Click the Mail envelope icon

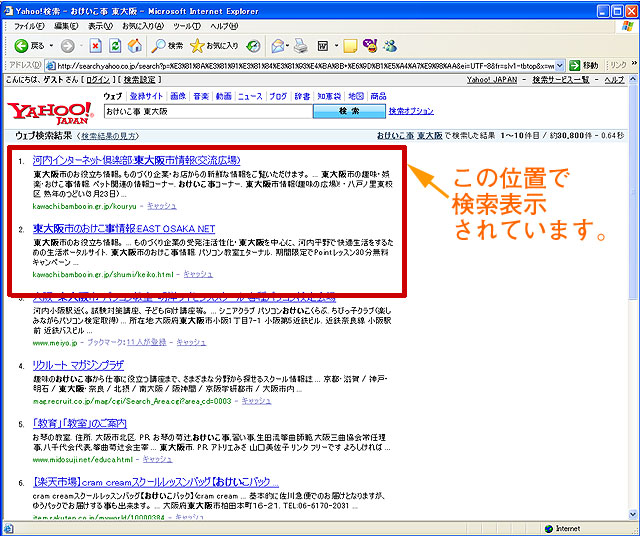pyautogui.click(x=278, y=46)
